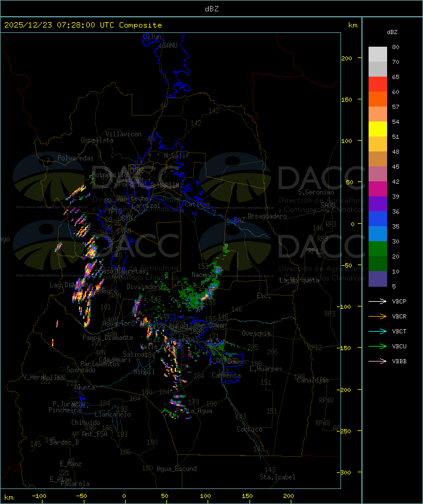Click the Parlamentos map label

pyautogui.click(x=100, y=364)
